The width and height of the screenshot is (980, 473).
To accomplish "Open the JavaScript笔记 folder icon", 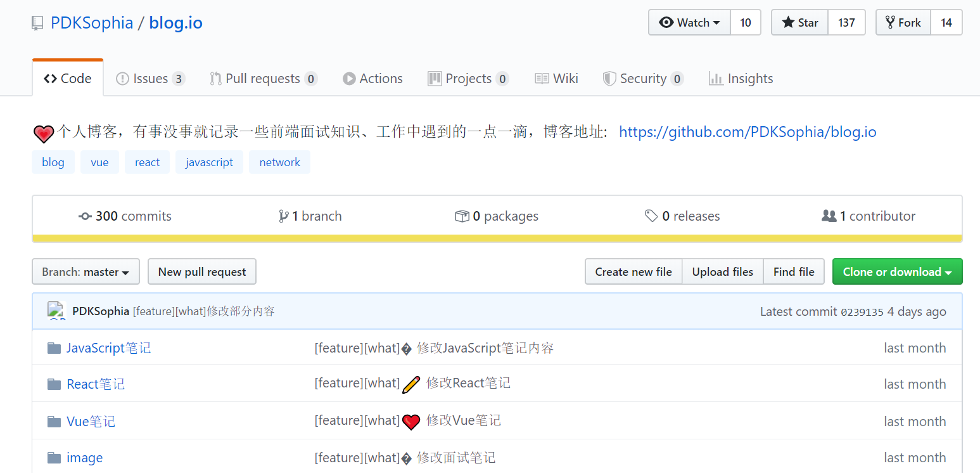I will 54,348.
